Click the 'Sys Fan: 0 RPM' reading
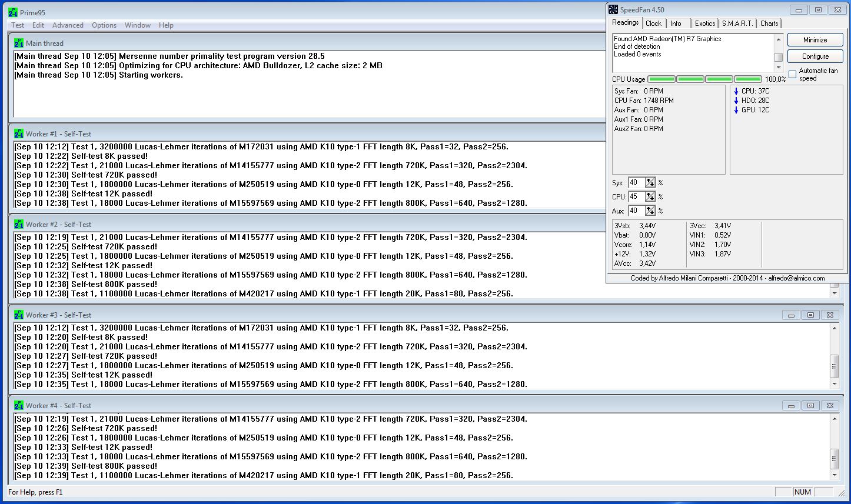 tap(639, 91)
